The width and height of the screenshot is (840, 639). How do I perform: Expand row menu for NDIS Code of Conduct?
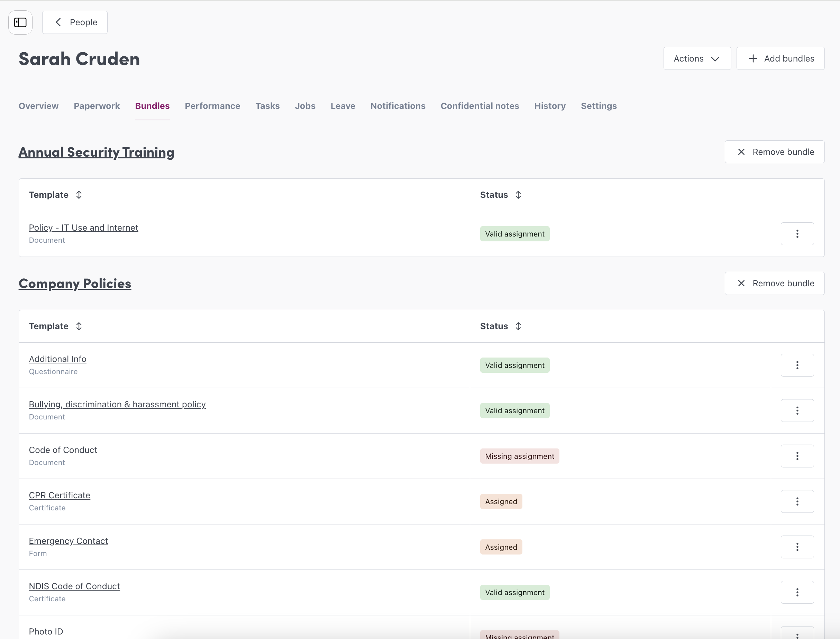pyautogui.click(x=797, y=592)
